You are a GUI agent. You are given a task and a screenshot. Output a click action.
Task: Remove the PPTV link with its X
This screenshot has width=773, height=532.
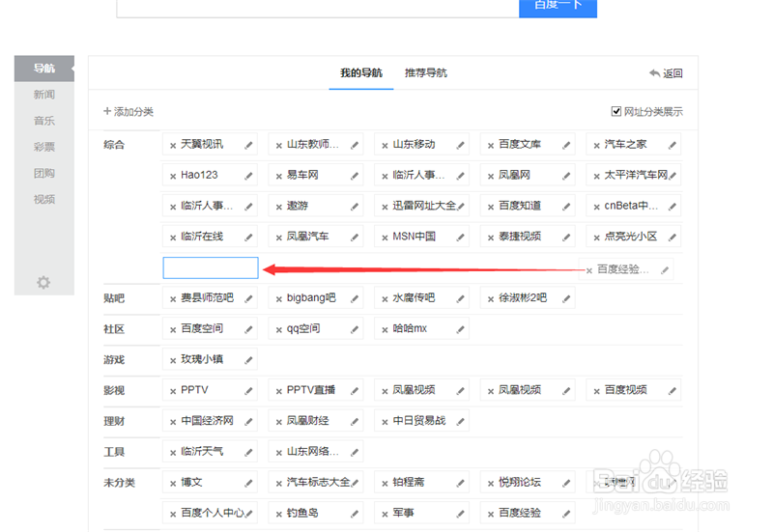[173, 391]
